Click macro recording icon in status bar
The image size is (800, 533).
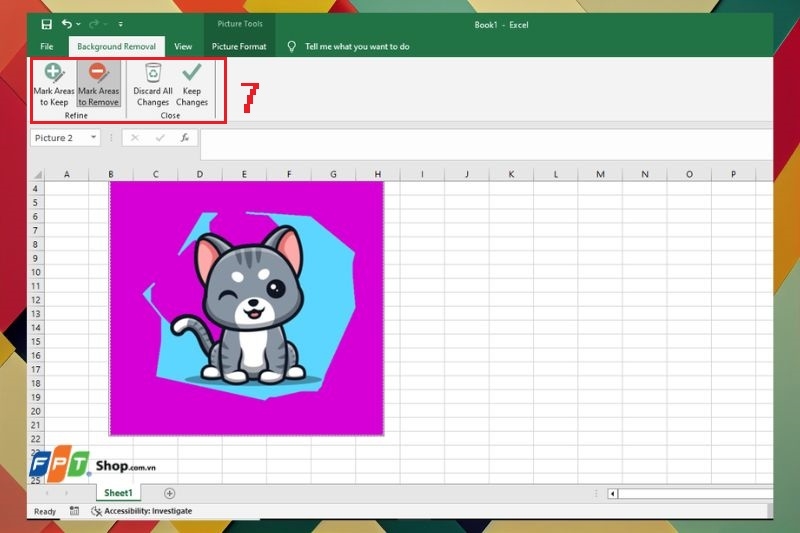click(x=74, y=511)
